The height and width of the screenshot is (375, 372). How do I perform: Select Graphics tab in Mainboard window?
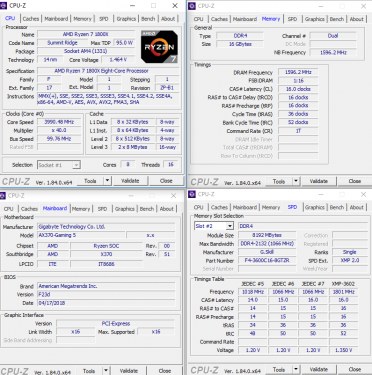click(x=125, y=209)
